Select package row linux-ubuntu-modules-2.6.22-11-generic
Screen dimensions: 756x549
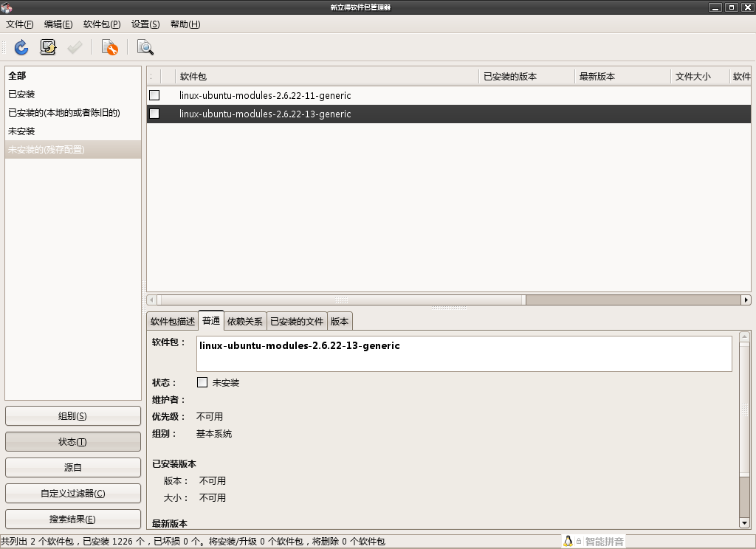449,95
